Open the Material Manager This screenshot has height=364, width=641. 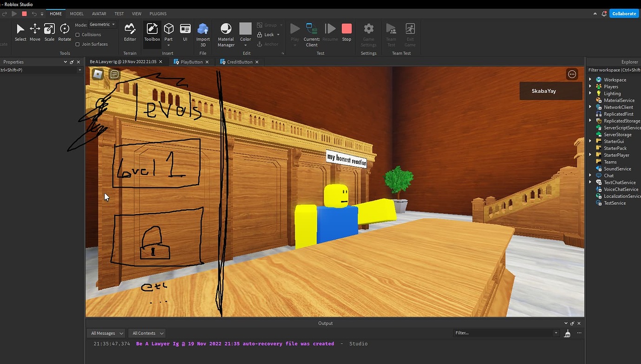(x=226, y=32)
